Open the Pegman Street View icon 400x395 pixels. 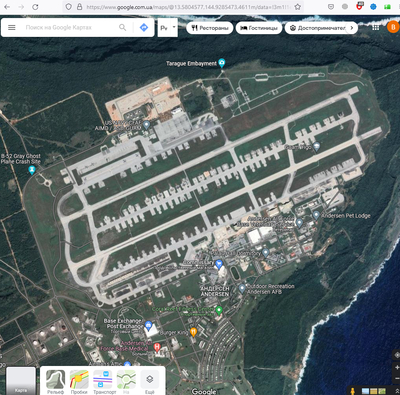(352, 390)
